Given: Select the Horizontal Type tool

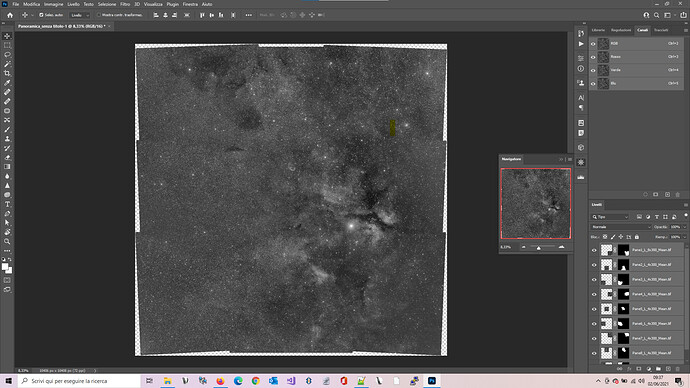Looking at the screenshot, I should [x=7, y=204].
